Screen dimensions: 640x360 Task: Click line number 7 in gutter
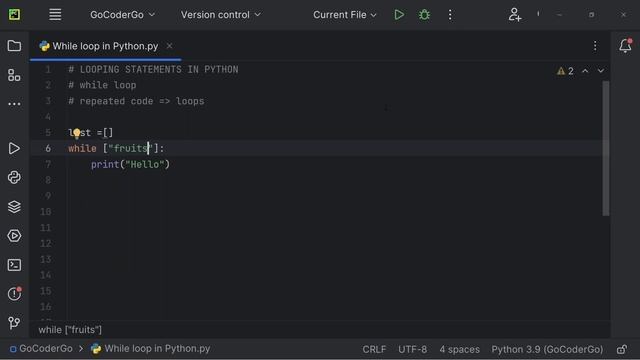pyautogui.click(x=48, y=164)
